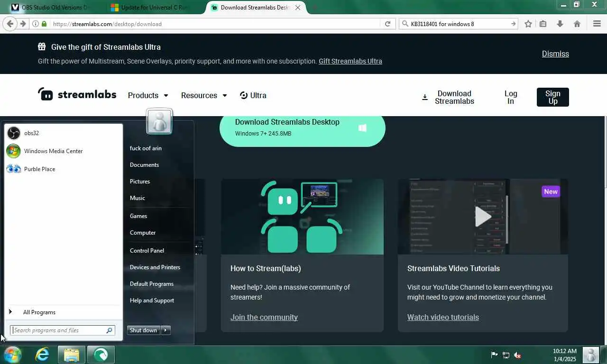The height and width of the screenshot is (364, 607).
Task: Expand the Resources dropdown
Action: click(x=204, y=95)
